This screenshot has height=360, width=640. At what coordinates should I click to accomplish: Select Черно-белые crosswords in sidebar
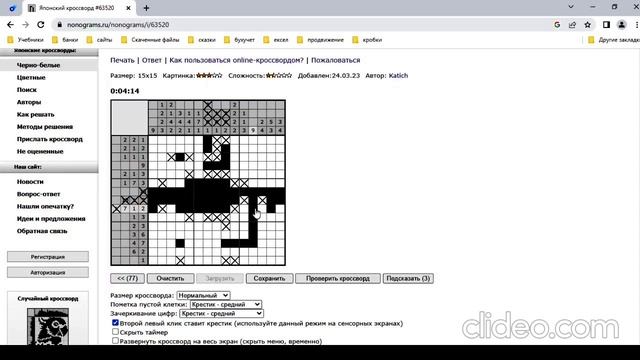[x=38, y=65]
